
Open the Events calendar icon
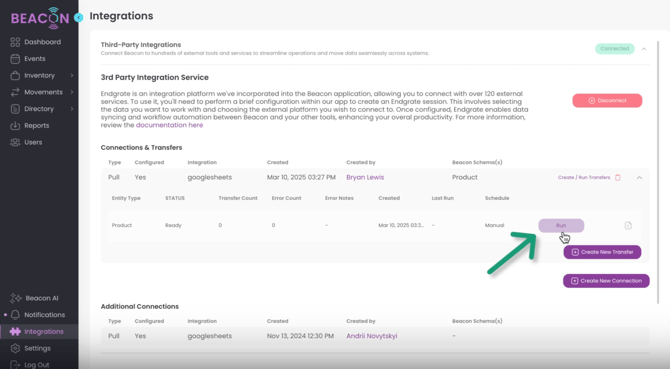click(x=15, y=59)
